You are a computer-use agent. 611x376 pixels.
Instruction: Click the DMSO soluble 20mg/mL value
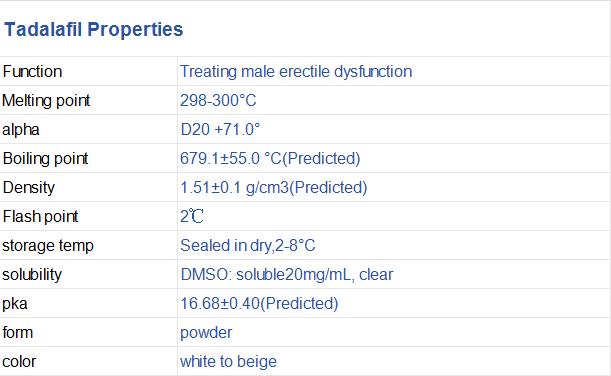point(287,275)
